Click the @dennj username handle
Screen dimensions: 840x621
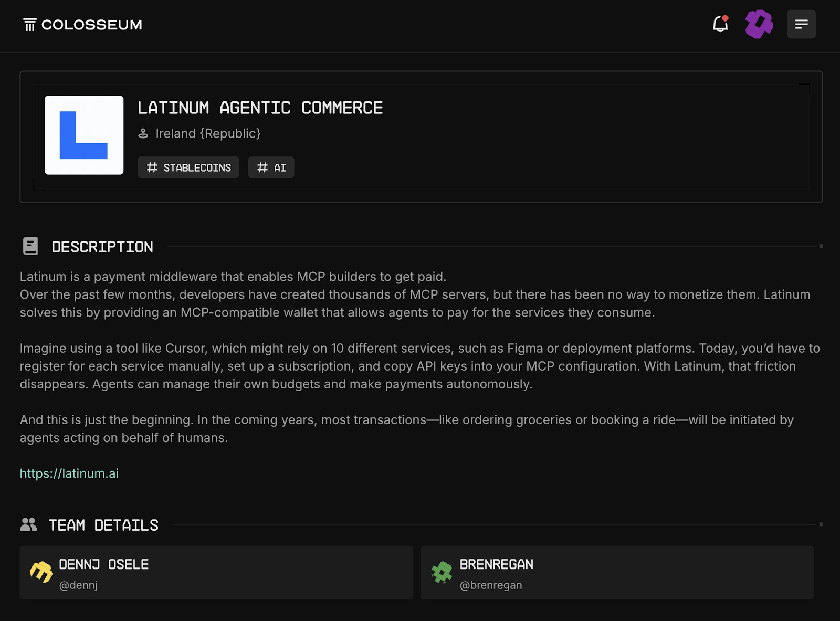click(x=78, y=585)
